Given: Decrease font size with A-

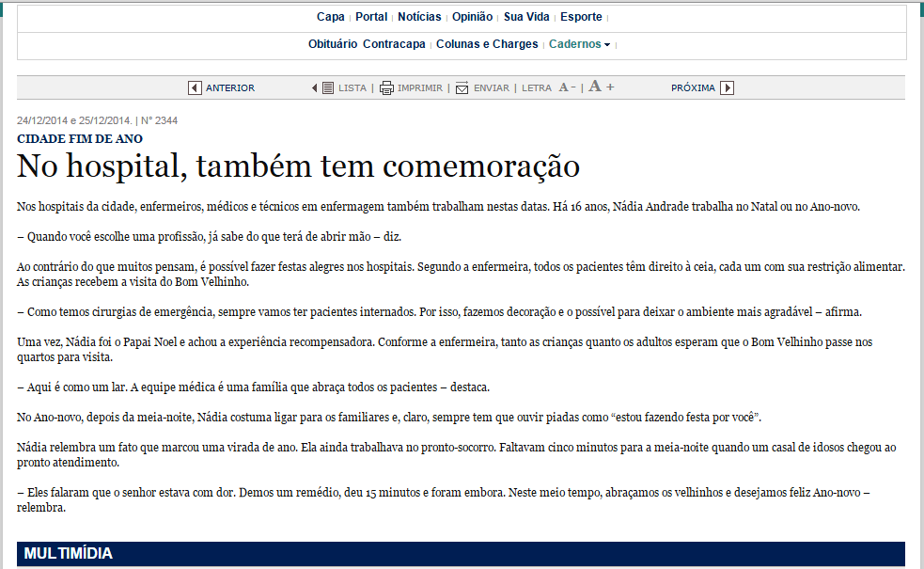Looking at the screenshot, I should tap(567, 87).
